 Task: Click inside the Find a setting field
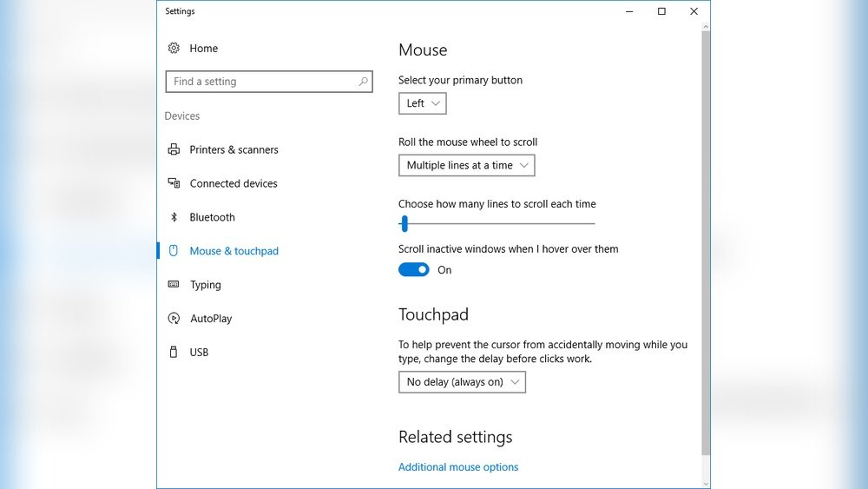(x=260, y=82)
